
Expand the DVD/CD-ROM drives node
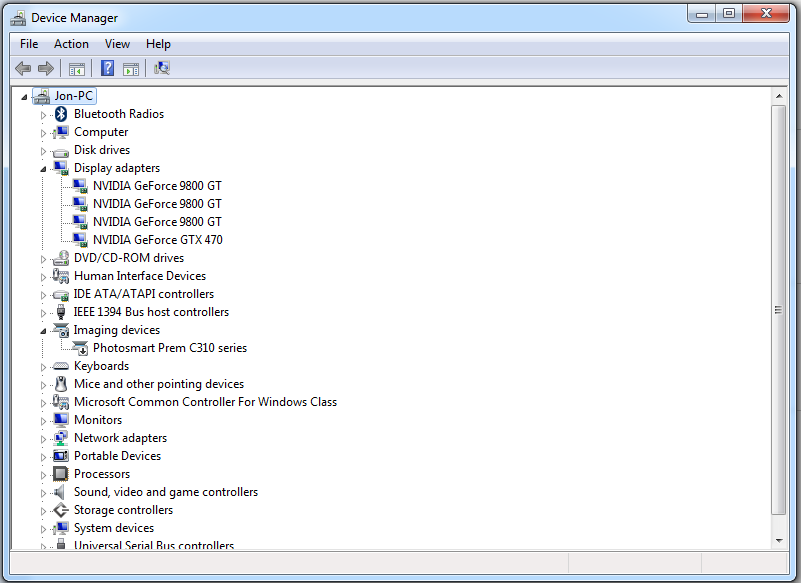(43, 259)
